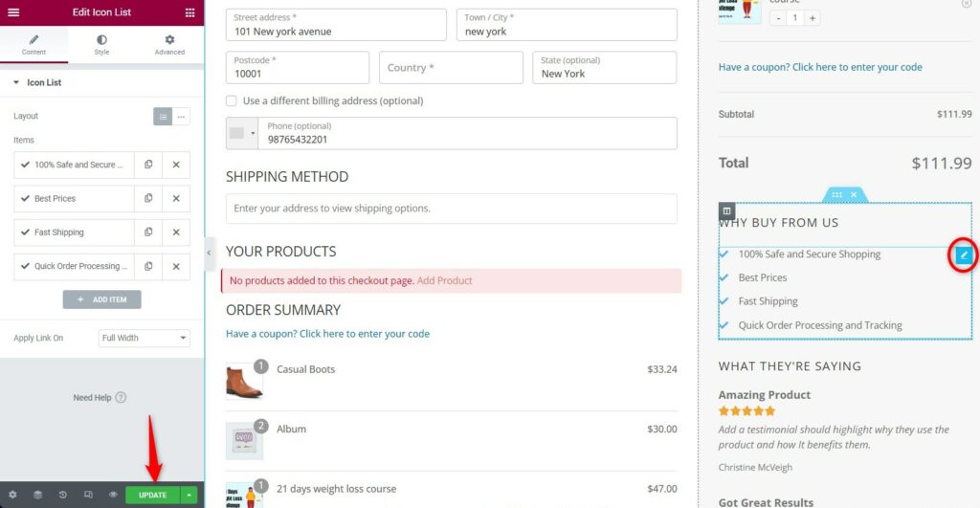The image size is (980, 508).
Task: Click the blue edit pencil on icon list
Action: [963, 254]
